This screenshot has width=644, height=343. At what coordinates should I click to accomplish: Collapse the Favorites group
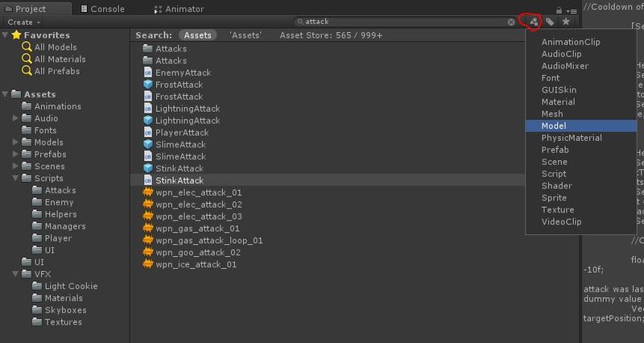click(x=5, y=35)
